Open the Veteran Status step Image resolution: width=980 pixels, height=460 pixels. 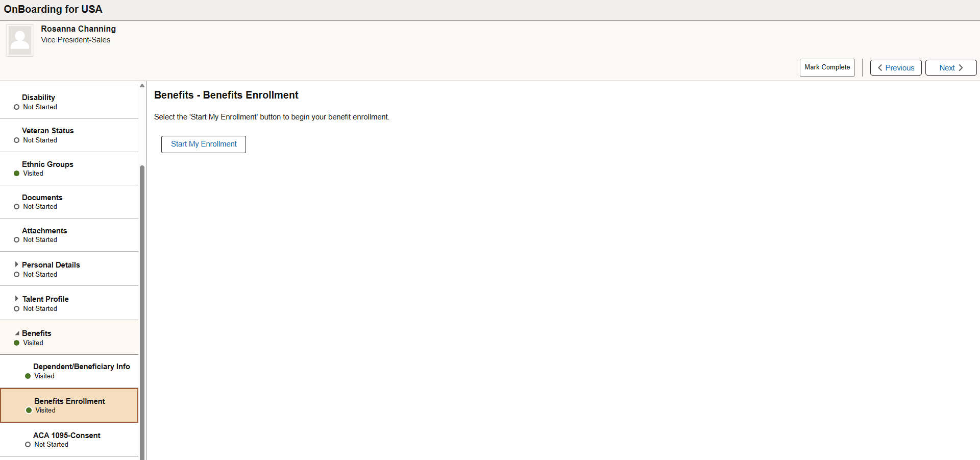point(47,131)
